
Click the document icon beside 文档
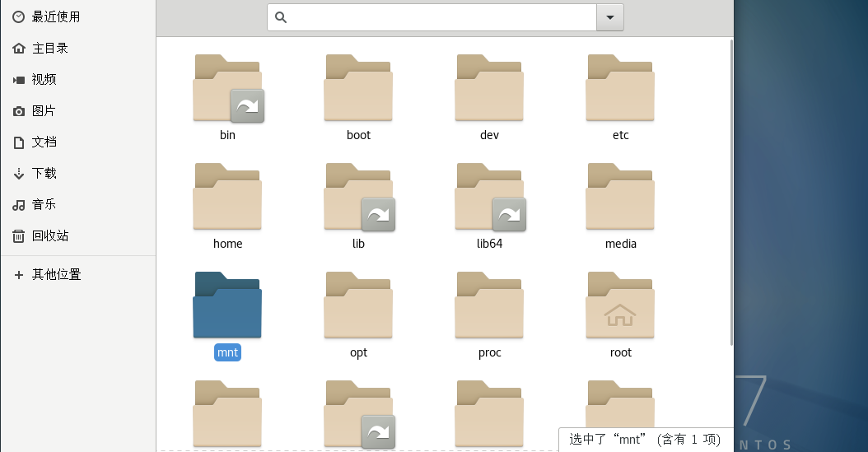(x=19, y=142)
